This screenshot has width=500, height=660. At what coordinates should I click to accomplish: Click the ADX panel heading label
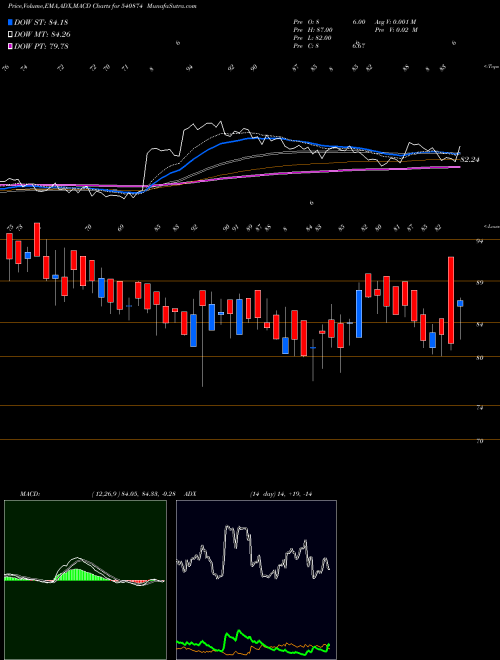coord(191,494)
